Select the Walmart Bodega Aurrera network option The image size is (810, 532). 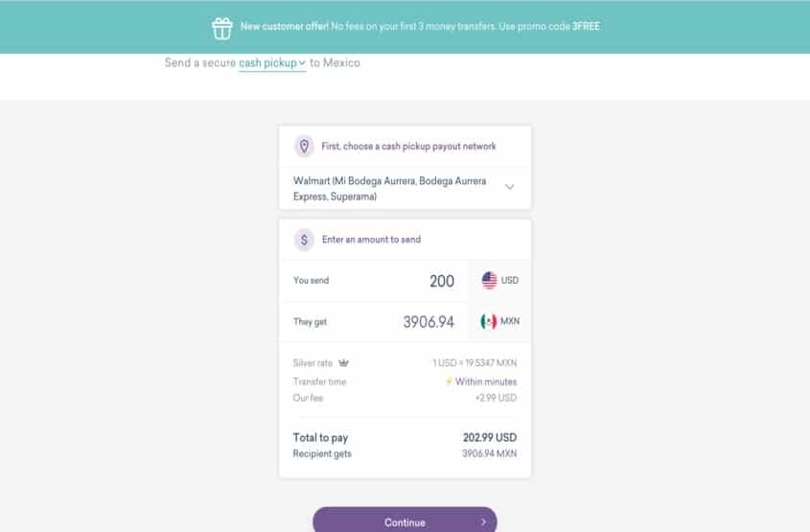pyautogui.click(x=405, y=189)
